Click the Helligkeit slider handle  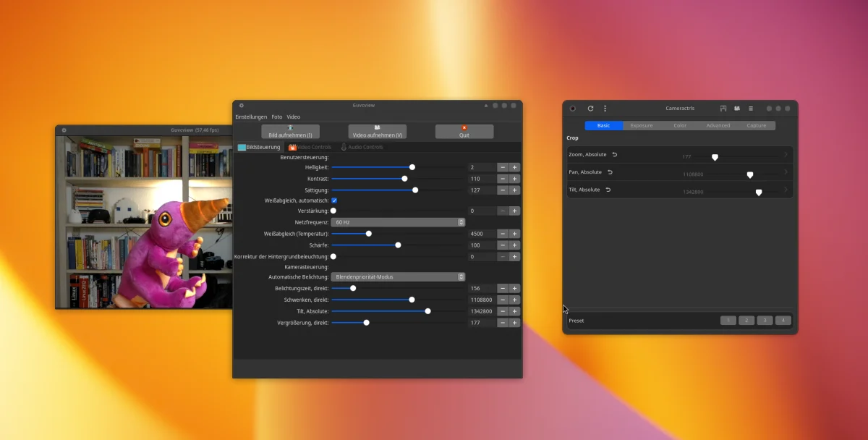coord(412,167)
